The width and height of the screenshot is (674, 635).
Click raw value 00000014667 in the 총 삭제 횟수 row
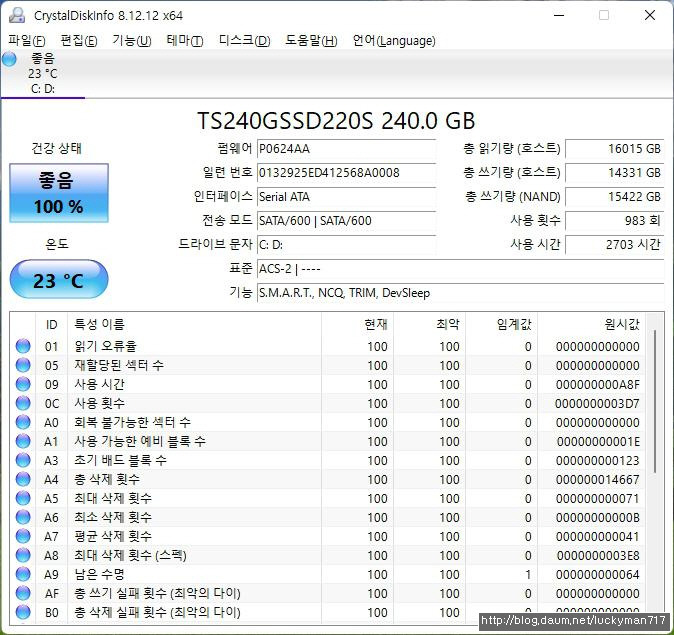pyautogui.click(x=597, y=479)
